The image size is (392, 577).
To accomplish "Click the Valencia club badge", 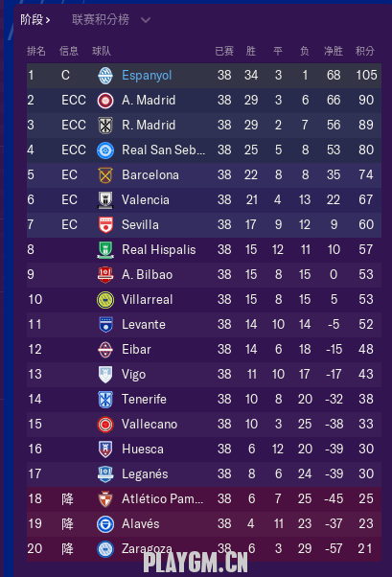I will tap(105, 199).
